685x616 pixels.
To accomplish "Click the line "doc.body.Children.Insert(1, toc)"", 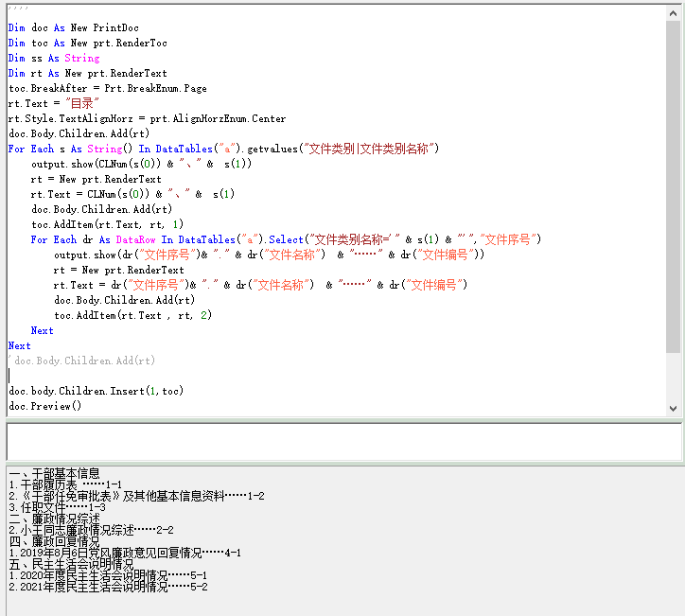I will 96,391.
